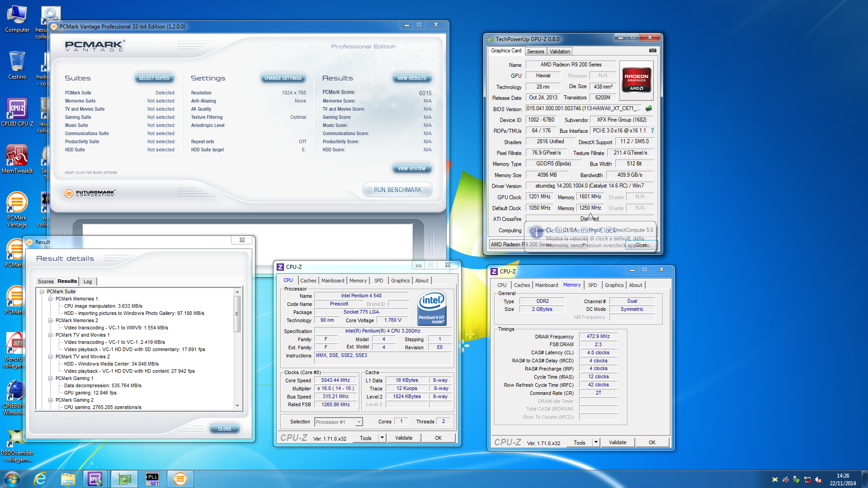868x488 pixels.
Task: Click the SELECT SUITES button
Action: (x=154, y=78)
